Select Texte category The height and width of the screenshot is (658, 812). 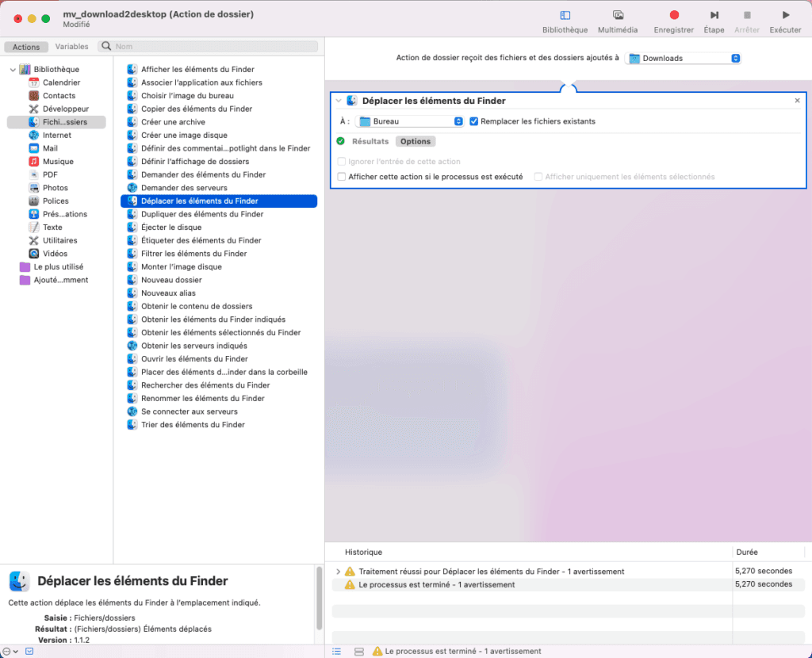[52, 228]
